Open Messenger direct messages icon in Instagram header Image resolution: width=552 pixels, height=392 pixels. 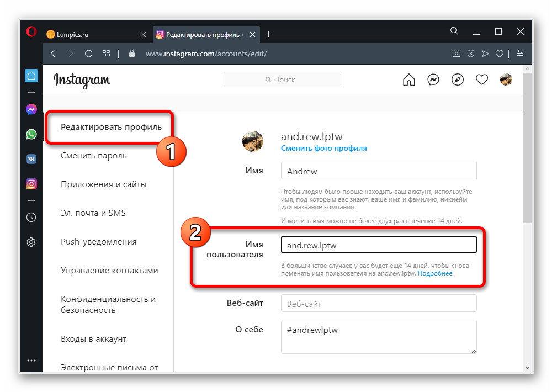(433, 80)
